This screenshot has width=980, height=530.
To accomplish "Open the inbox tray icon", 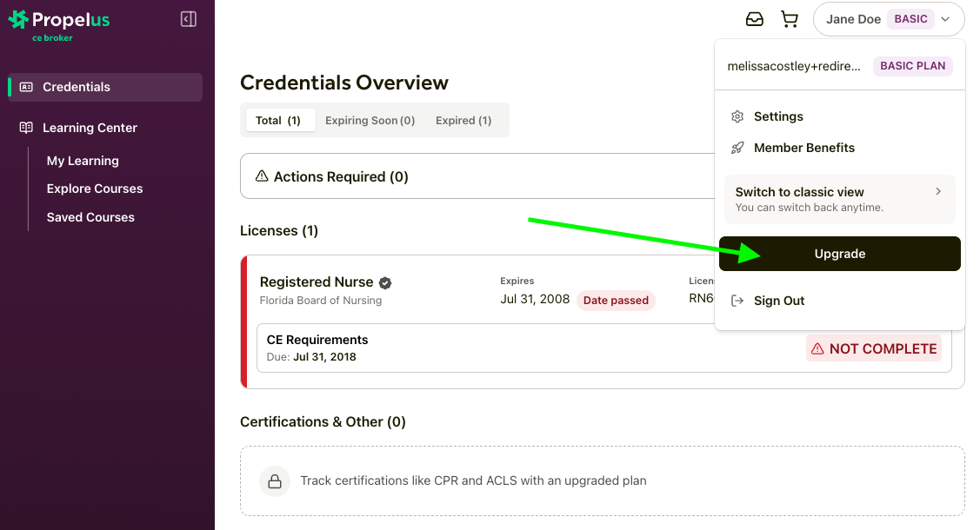I will pyautogui.click(x=755, y=19).
